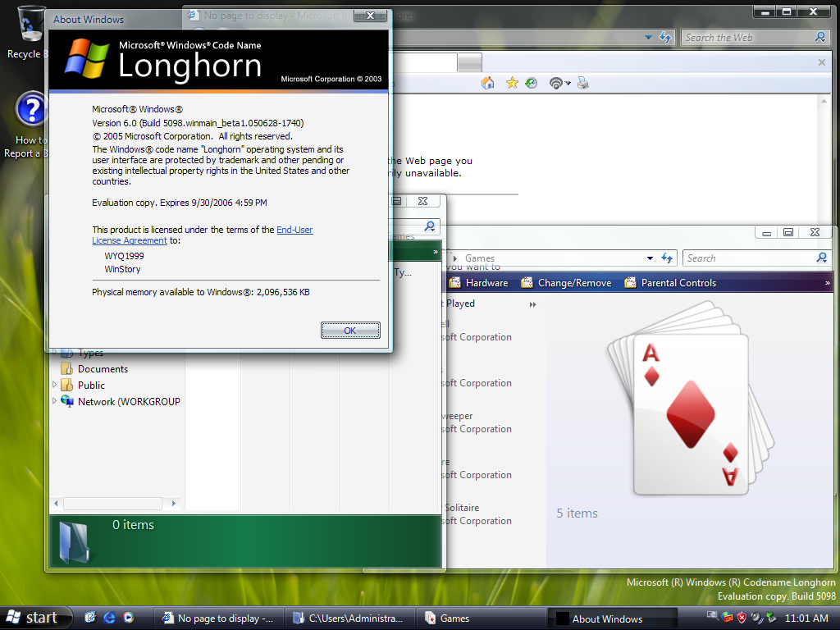Click the Games breadcrumb in address bar

479,258
